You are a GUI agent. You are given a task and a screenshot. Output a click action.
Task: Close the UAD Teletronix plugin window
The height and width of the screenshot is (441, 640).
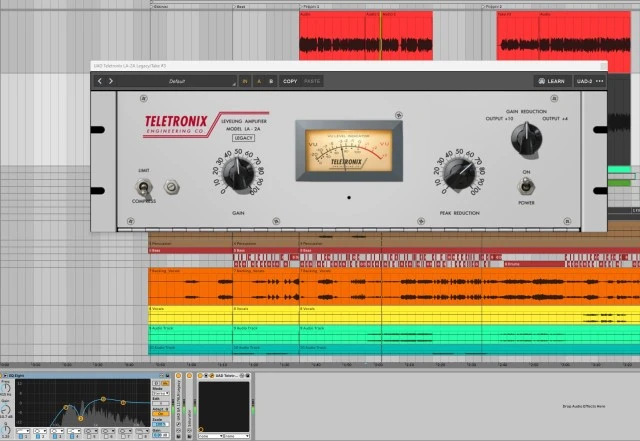pyautogui.click(x=603, y=66)
